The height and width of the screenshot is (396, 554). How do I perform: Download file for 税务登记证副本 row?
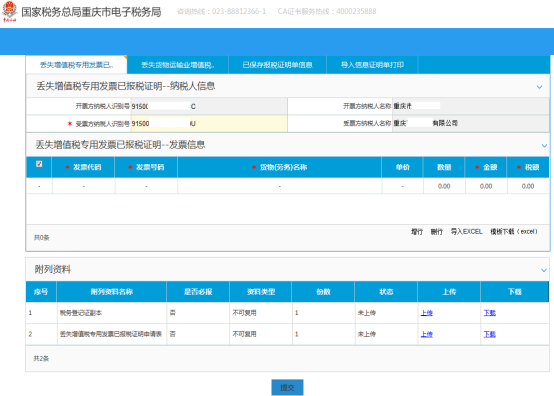(x=489, y=313)
